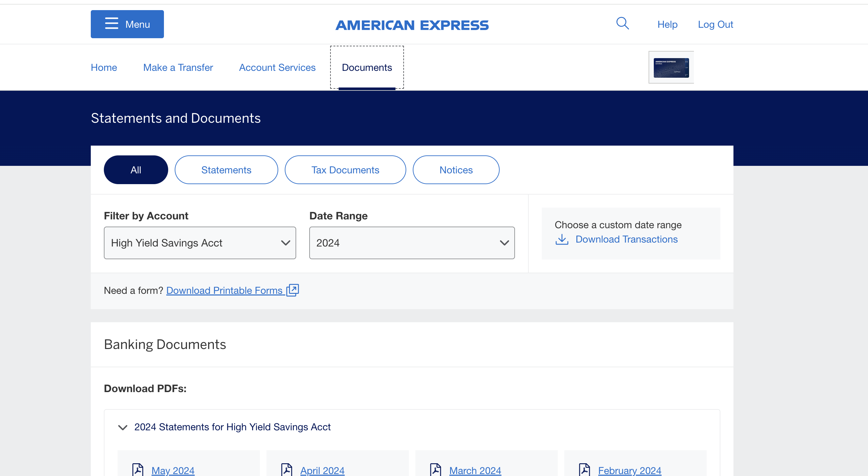Show only Notices
The width and height of the screenshot is (868, 476).
point(456,170)
